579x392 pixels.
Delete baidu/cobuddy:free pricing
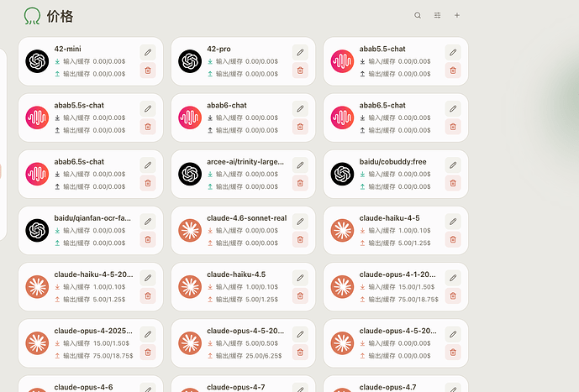(x=453, y=183)
